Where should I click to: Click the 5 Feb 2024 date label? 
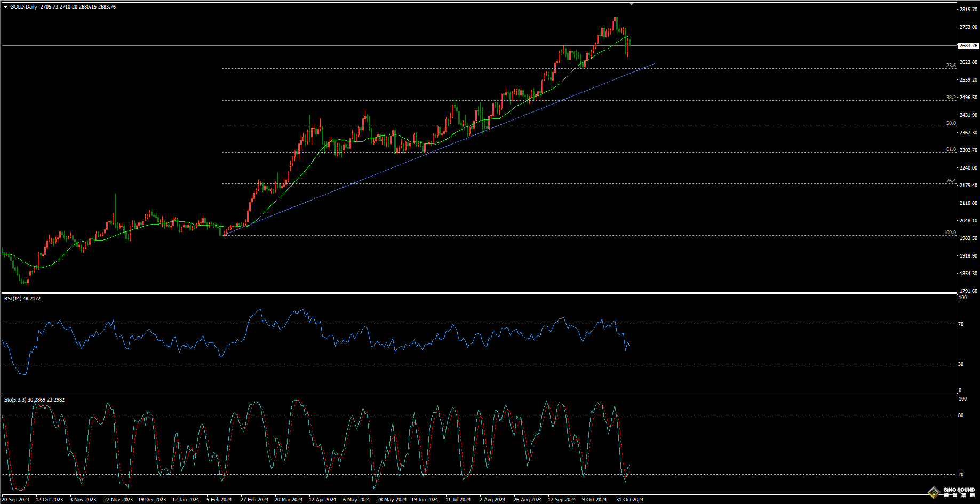point(219,500)
